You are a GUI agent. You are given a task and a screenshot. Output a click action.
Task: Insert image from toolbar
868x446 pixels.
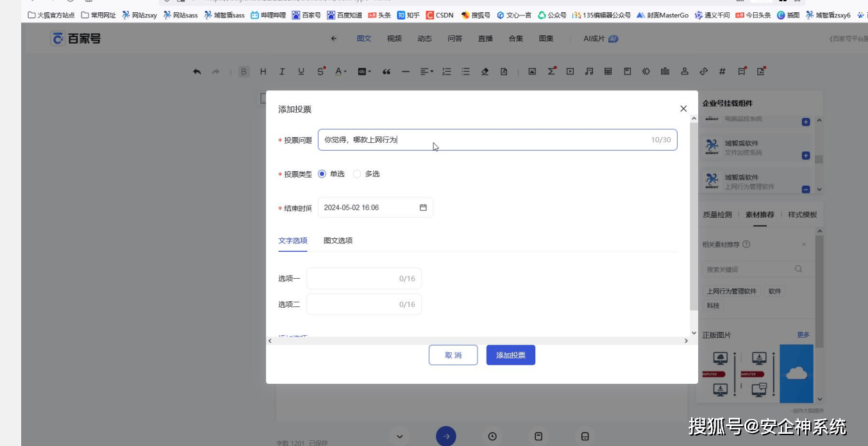[532, 72]
